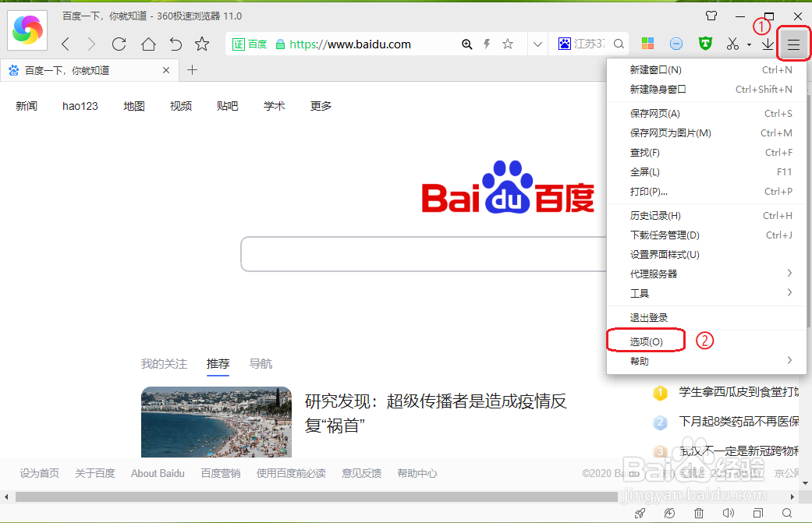Viewport: 812px width, 523px height.
Task: Select 查找(F) menu item
Action: [707, 153]
